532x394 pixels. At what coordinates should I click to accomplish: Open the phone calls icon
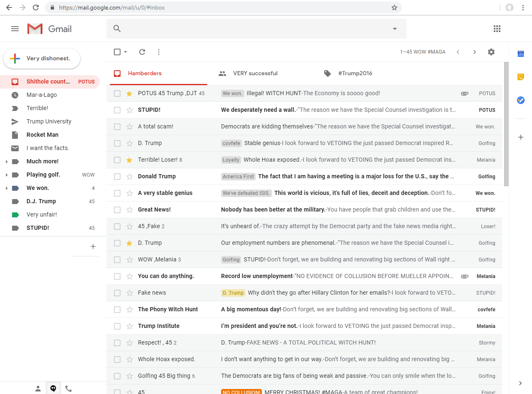pyautogui.click(x=69, y=389)
